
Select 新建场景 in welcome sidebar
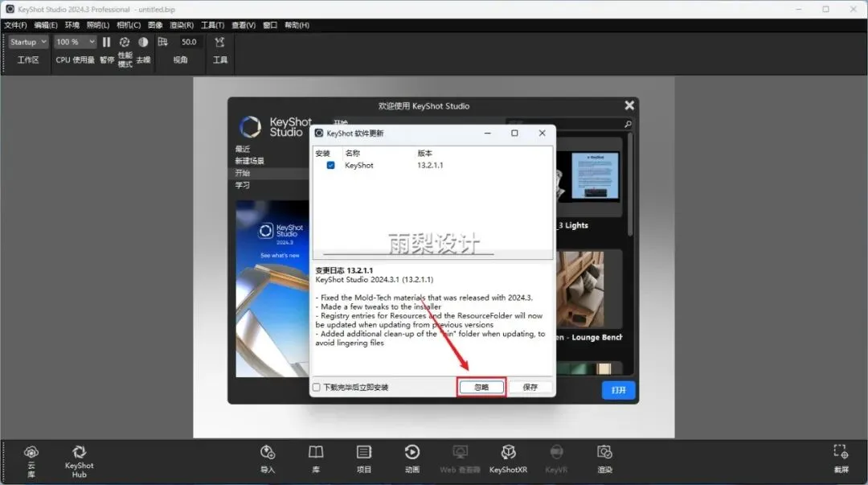pos(249,161)
